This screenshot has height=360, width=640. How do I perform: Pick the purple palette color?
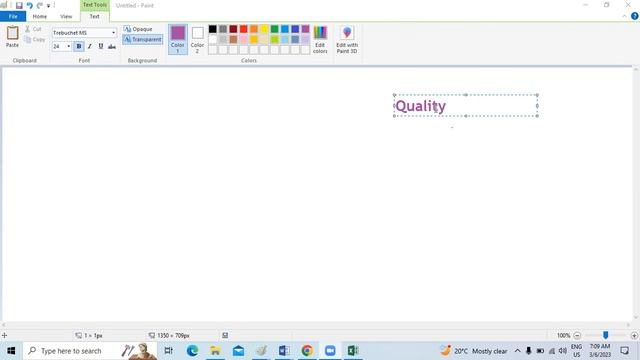coord(305,29)
